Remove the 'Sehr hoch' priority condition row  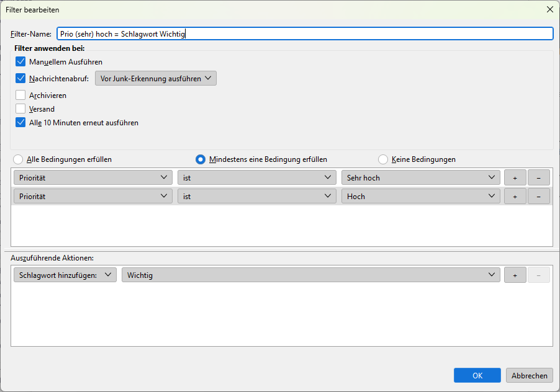click(538, 177)
